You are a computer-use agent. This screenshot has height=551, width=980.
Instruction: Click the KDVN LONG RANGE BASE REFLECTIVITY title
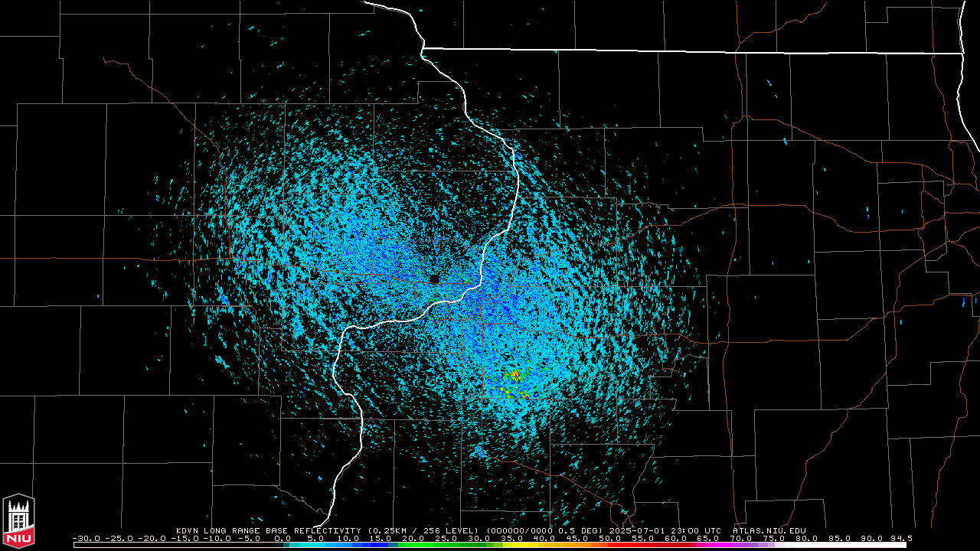270,530
